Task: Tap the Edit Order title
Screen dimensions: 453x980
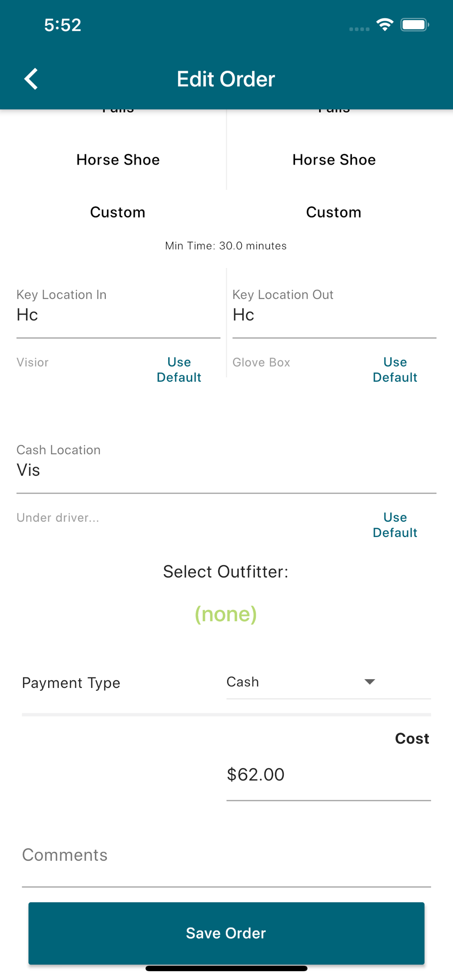Action: (x=226, y=79)
